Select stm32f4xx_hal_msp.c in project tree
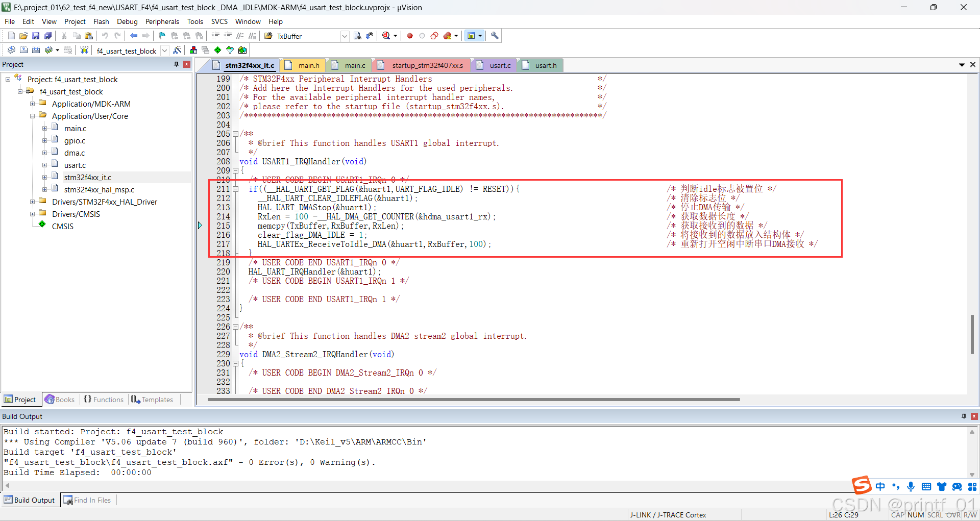The width and height of the screenshot is (980, 521). coord(99,190)
